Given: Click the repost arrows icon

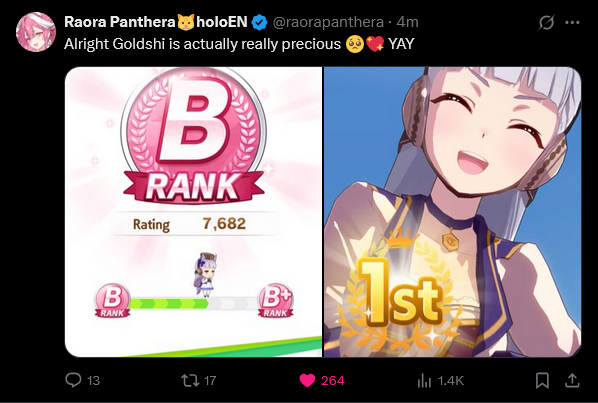Looking at the screenshot, I should click(x=190, y=380).
